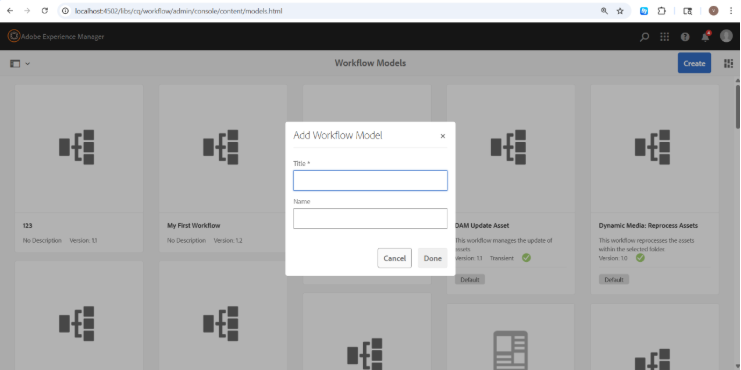Select the 123 workflow card icon
Viewport: 741px width, 370px height.
pyautogui.click(x=77, y=147)
